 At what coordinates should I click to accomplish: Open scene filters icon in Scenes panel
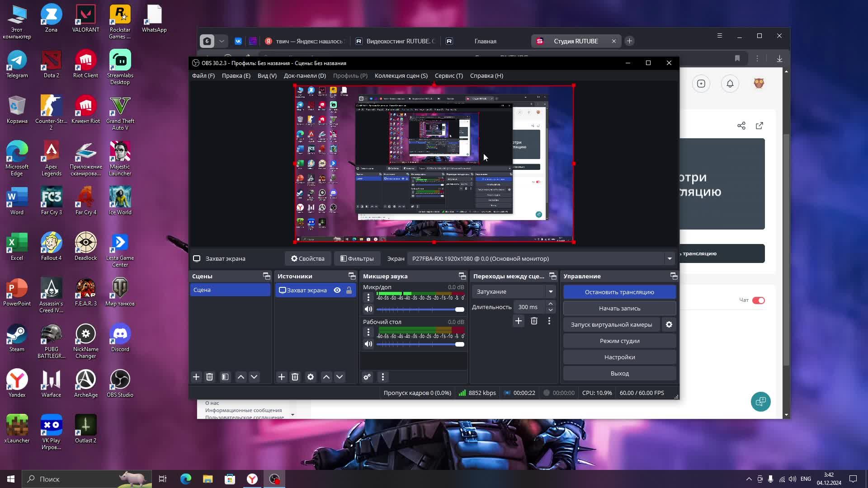point(225,377)
